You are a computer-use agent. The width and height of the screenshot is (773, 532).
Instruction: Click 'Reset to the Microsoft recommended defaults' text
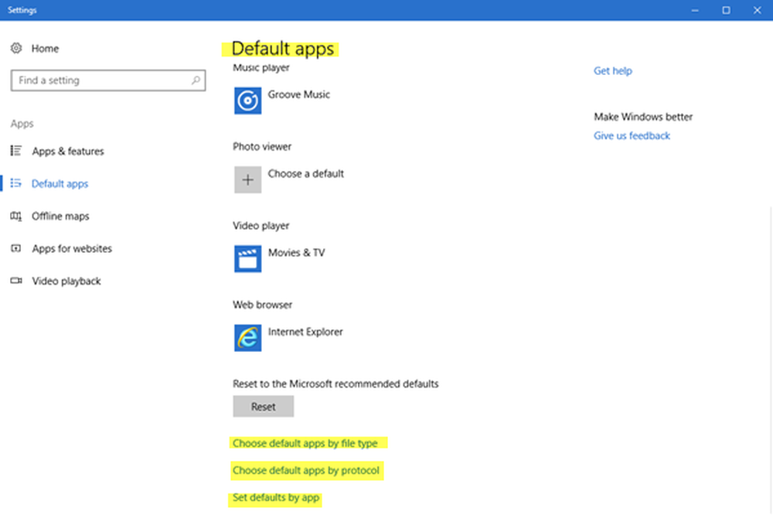(x=335, y=384)
